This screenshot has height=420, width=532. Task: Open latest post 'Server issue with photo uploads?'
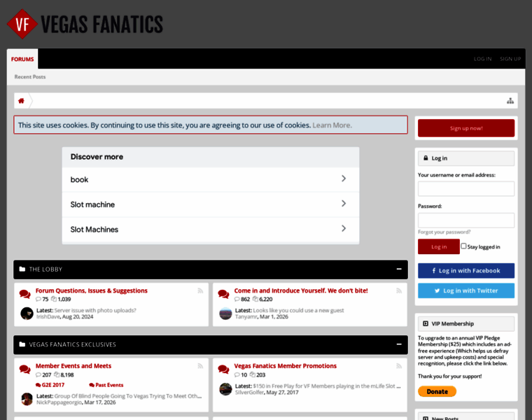(95, 310)
